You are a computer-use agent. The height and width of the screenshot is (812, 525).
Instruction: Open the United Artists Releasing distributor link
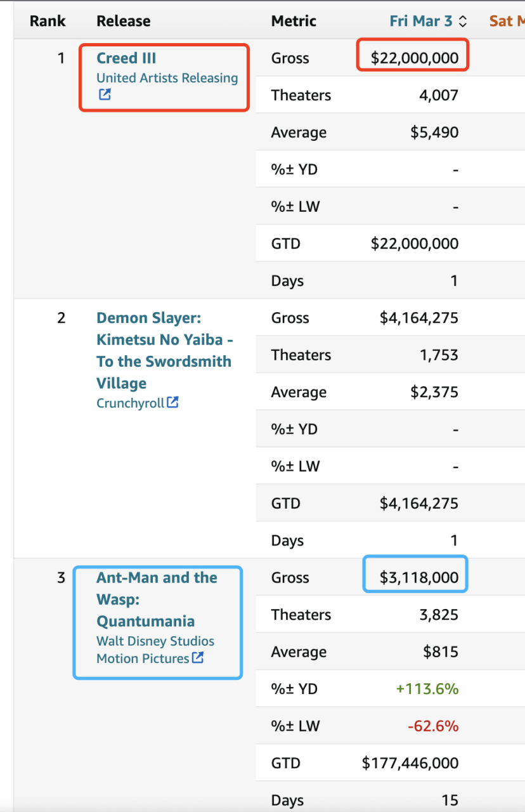click(167, 78)
